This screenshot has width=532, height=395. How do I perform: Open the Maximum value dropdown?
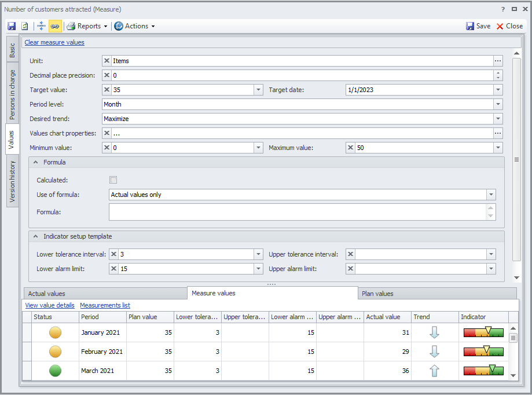(498, 148)
